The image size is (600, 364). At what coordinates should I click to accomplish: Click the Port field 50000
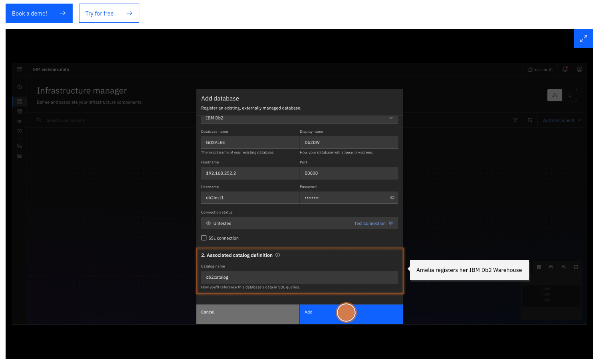(349, 173)
